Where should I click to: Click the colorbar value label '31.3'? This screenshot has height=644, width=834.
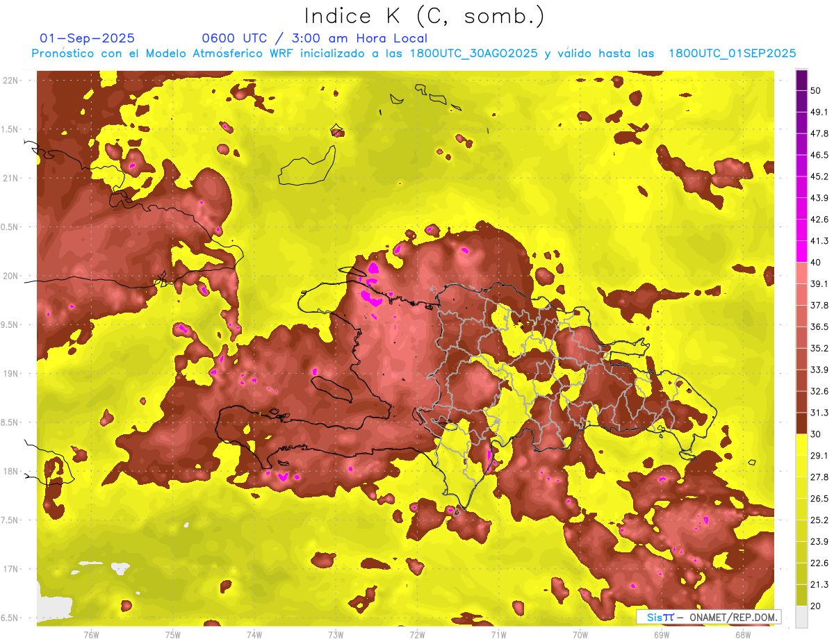819,413
